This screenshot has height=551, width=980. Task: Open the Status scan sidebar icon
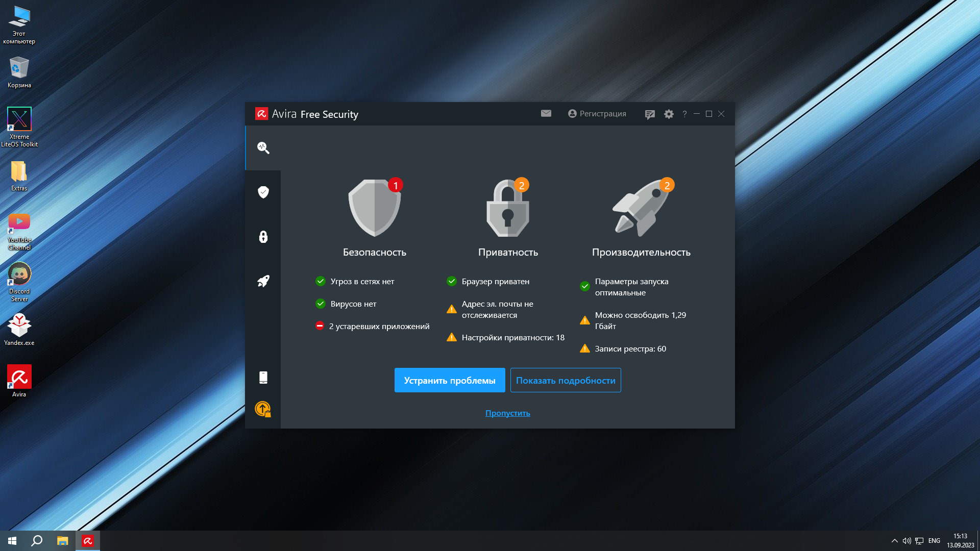coord(263,148)
